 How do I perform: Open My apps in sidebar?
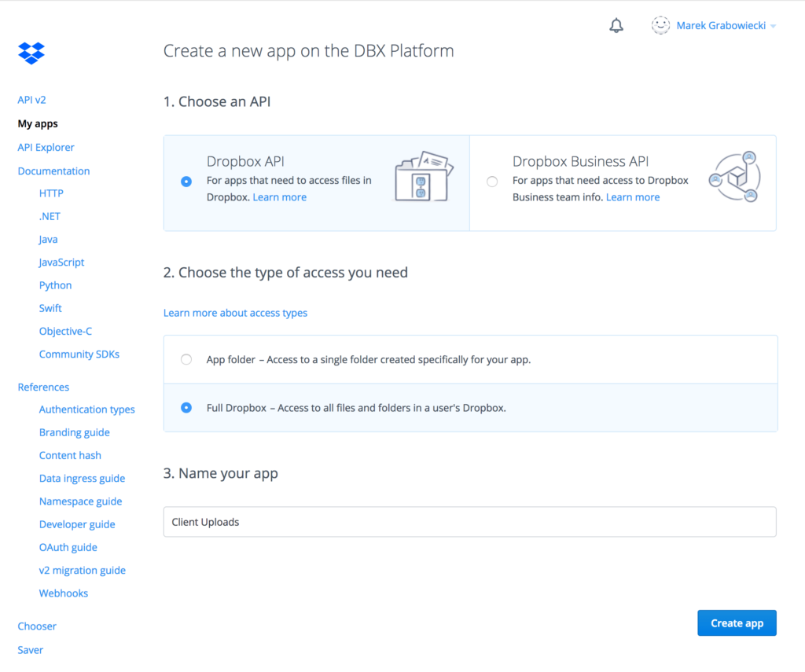pyautogui.click(x=38, y=123)
